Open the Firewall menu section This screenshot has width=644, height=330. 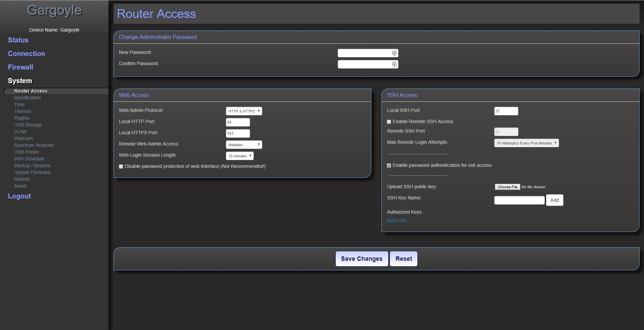[21, 67]
